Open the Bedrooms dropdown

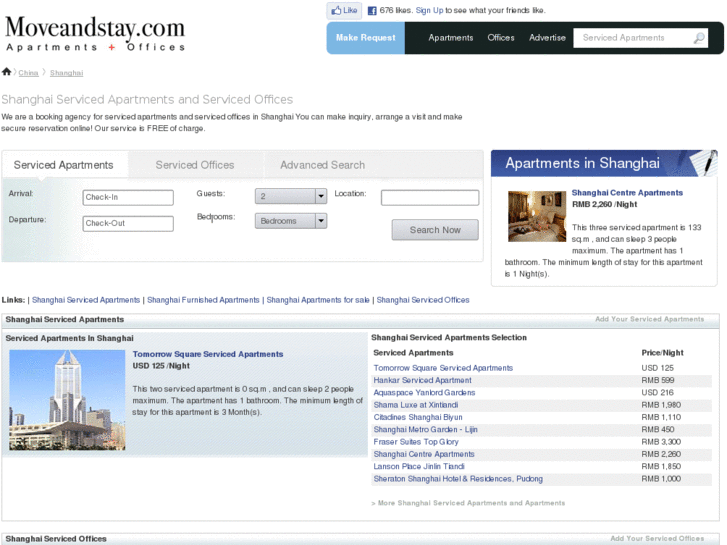[291, 221]
